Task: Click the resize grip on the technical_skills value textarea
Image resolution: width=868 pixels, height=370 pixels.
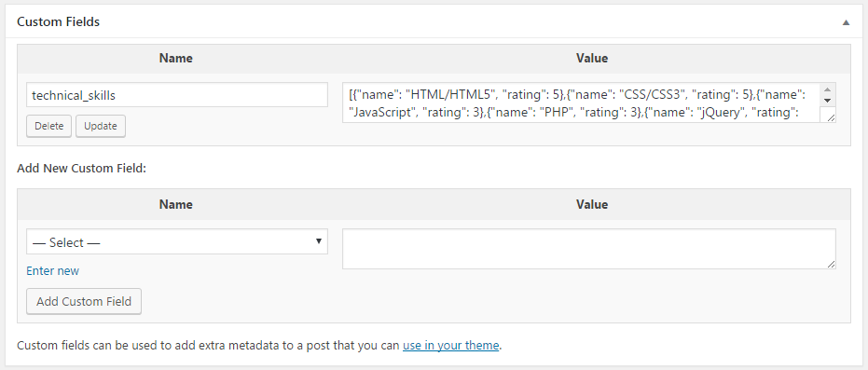Action: click(x=831, y=116)
